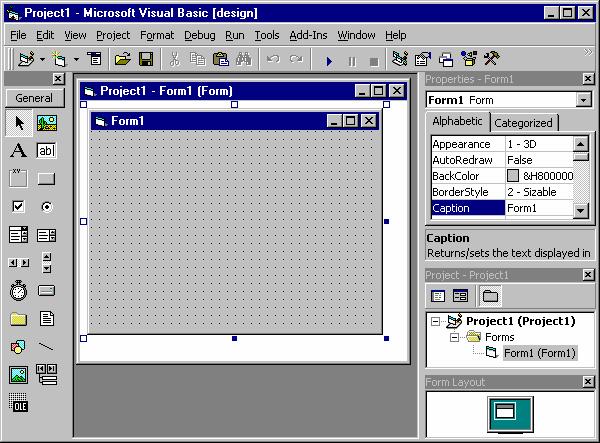
Task: Select the Image control tool
Action: coord(19,375)
